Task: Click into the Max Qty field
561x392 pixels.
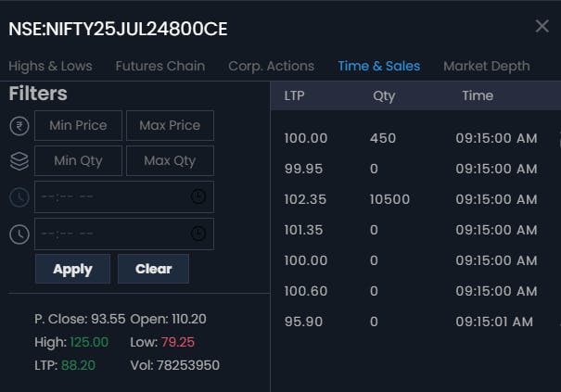Action: tap(170, 160)
